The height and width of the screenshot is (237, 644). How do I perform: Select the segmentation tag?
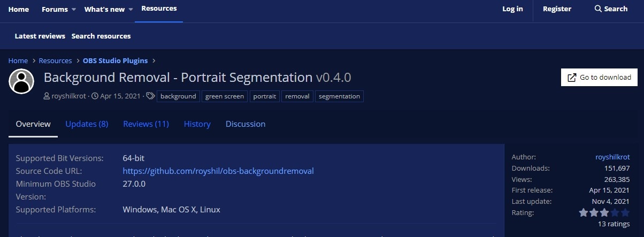(x=339, y=96)
